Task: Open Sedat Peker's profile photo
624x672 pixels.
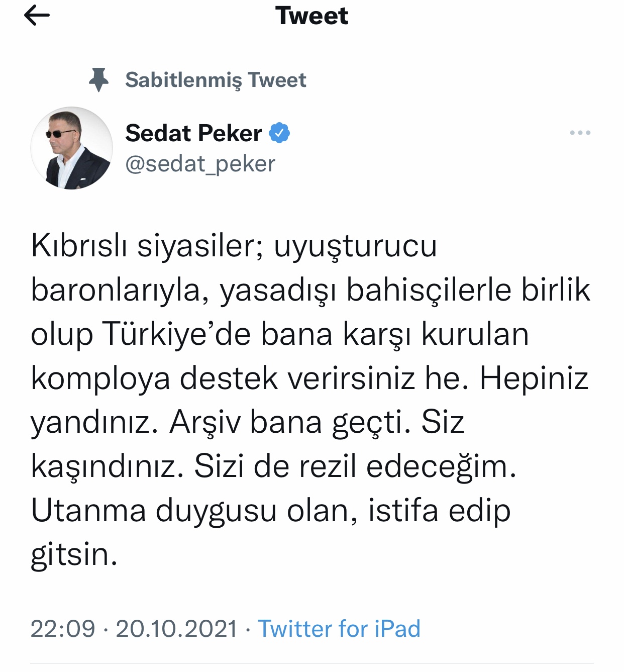Action: point(72,148)
